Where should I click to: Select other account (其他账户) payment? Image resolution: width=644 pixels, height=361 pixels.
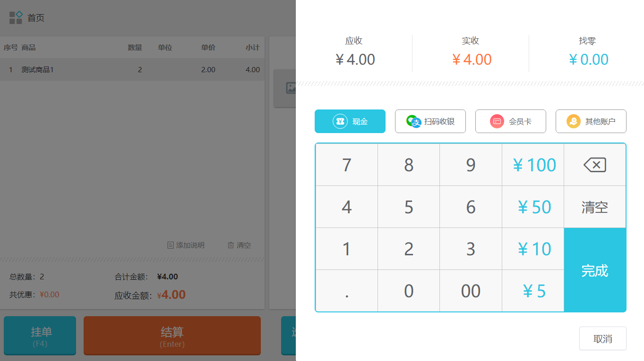591,121
